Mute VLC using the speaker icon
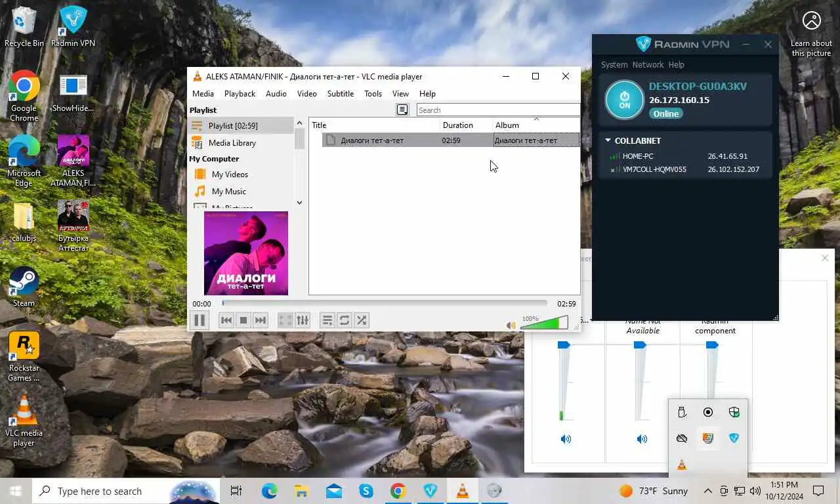 click(511, 325)
